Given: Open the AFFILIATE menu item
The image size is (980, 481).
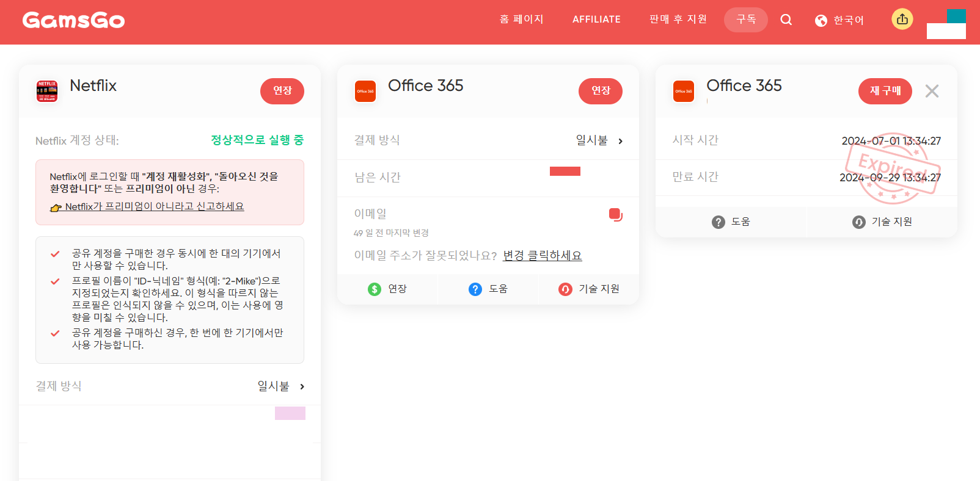Looking at the screenshot, I should click(596, 20).
